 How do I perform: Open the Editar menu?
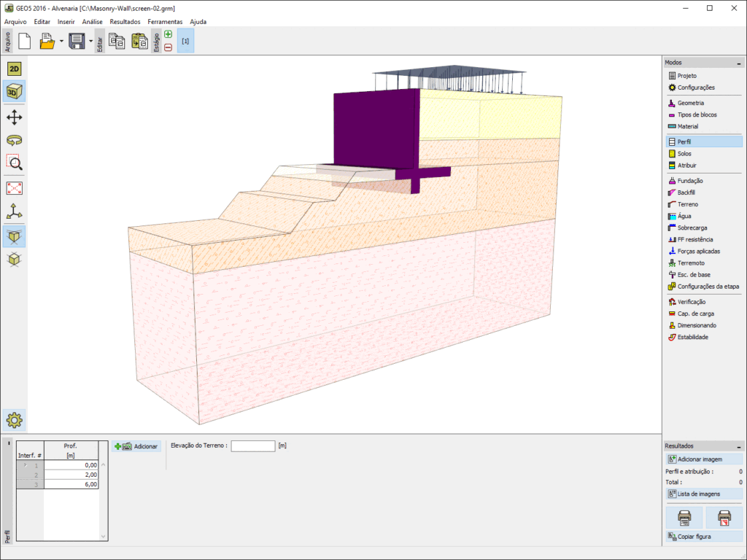42,21
